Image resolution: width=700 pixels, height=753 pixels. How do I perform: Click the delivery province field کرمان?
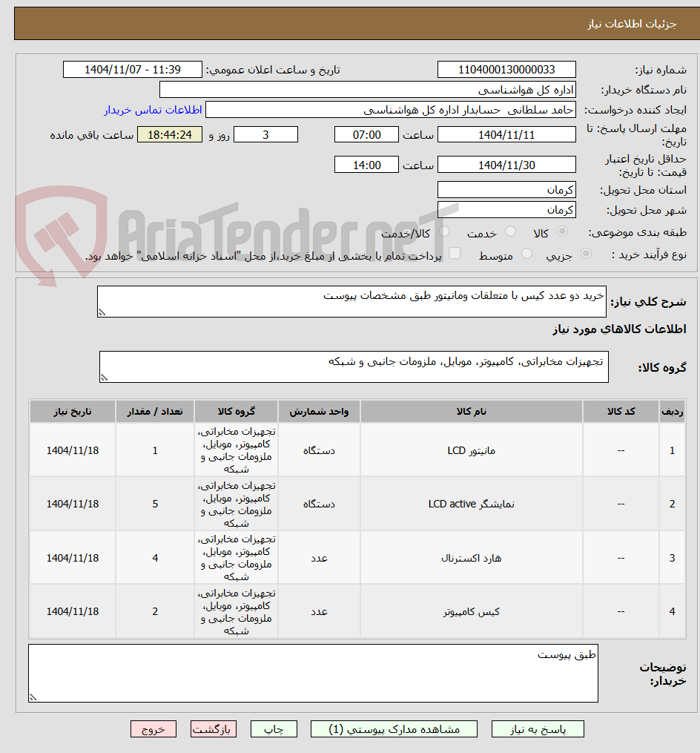click(x=506, y=190)
